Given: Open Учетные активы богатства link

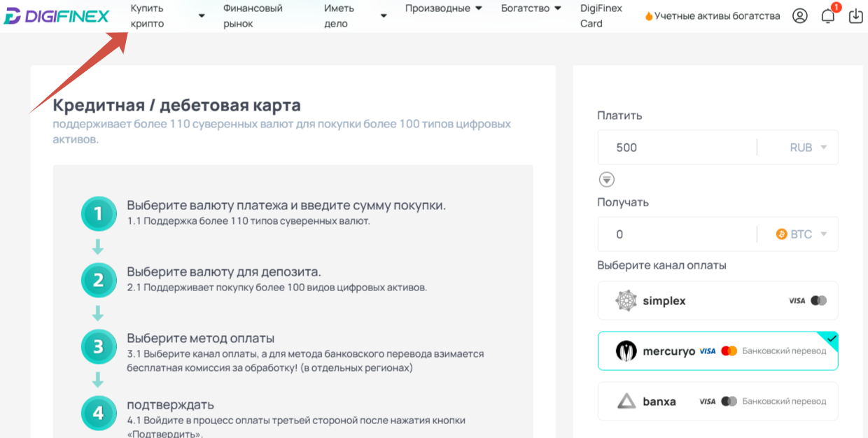Looking at the screenshot, I should (717, 16).
